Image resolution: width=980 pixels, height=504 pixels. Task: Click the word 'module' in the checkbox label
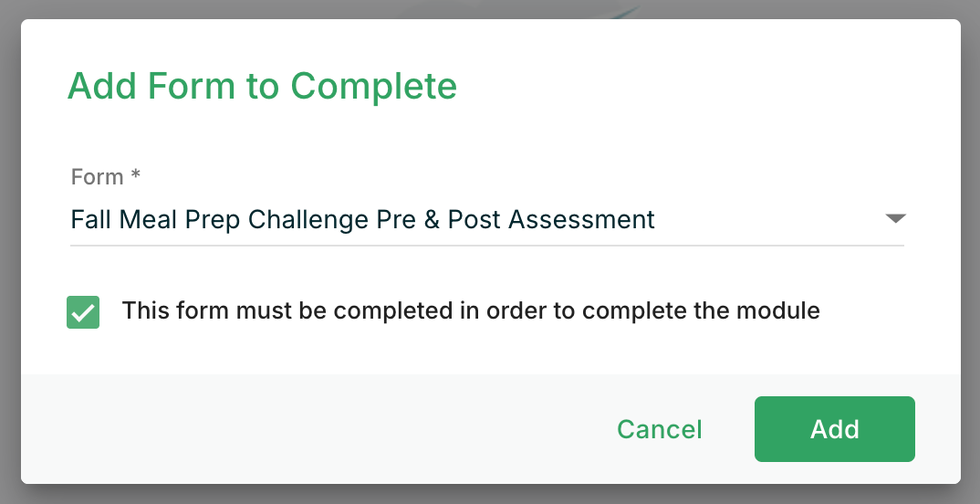tap(779, 311)
